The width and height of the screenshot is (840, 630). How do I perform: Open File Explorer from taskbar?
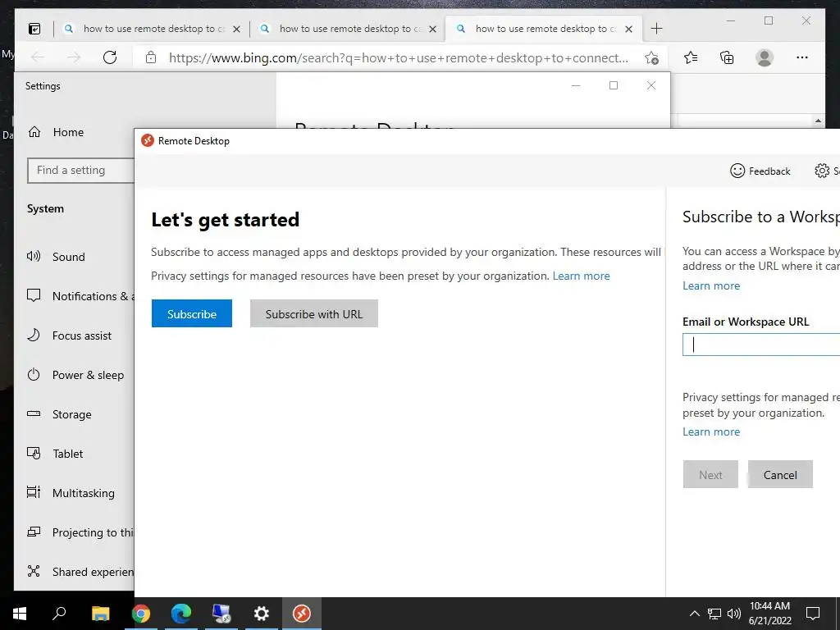pos(100,614)
